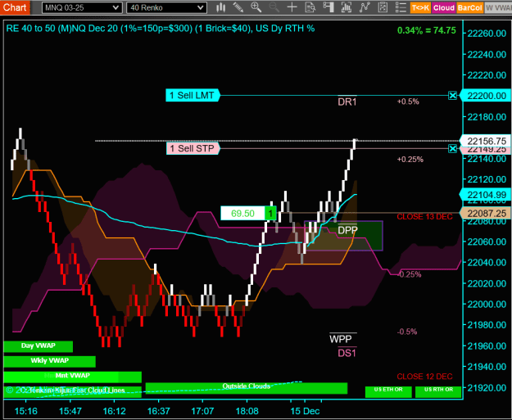The height and width of the screenshot is (420, 512).
Task: Open the Chart Trader panel icon
Action: (328, 7)
